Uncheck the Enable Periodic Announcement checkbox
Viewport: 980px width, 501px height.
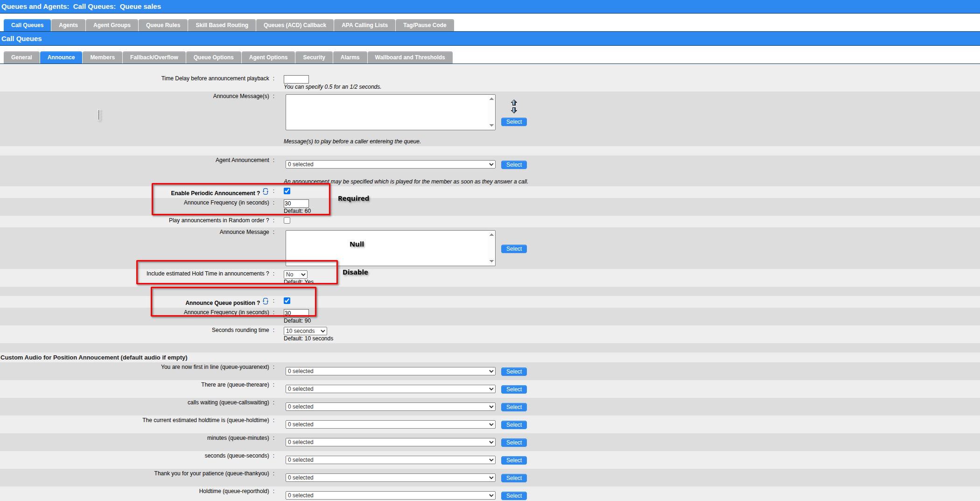click(287, 191)
